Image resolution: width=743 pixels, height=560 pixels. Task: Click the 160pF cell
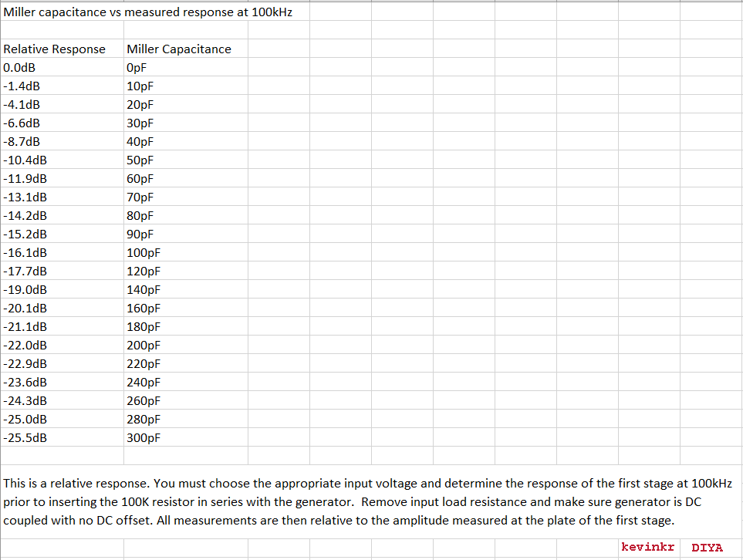click(x=186, y=308)
